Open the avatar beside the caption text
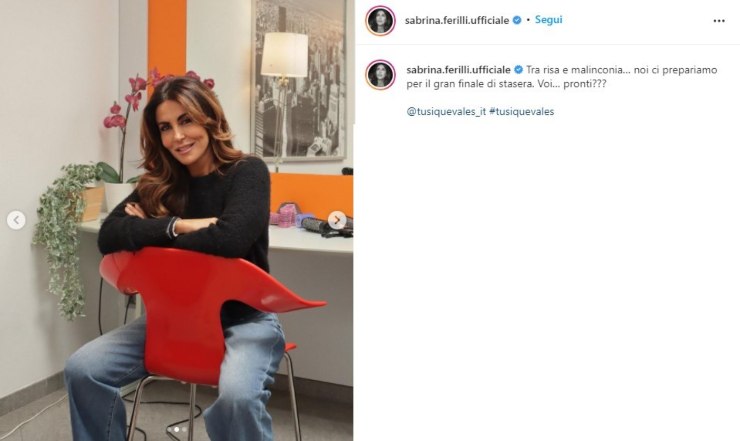740x441 pixels. (380, 75)
